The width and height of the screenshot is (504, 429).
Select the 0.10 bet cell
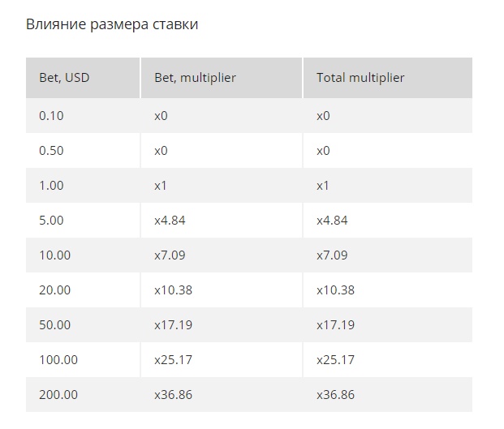51,116
